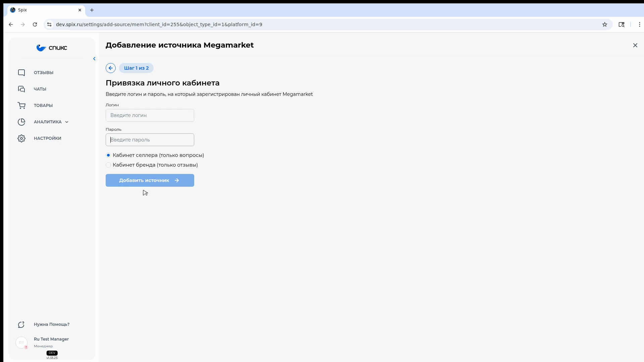Open the Настройки gear icon
Viewport: 644px width, 362px height.
click(21, 138)
